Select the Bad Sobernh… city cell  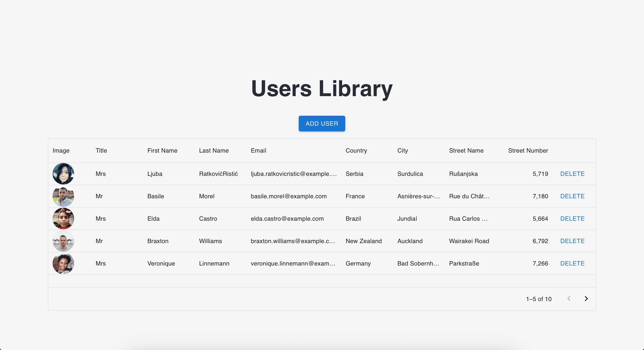click(x=418, y=264)
